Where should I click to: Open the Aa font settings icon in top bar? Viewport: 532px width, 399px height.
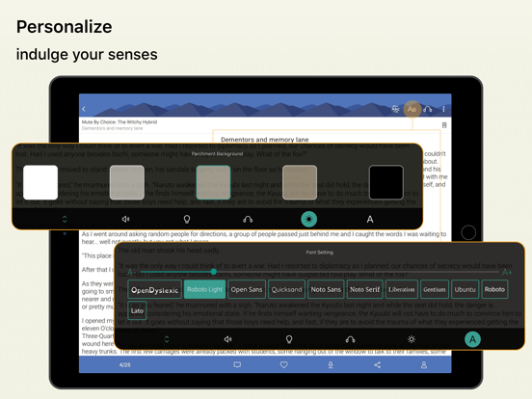[412, 109]
